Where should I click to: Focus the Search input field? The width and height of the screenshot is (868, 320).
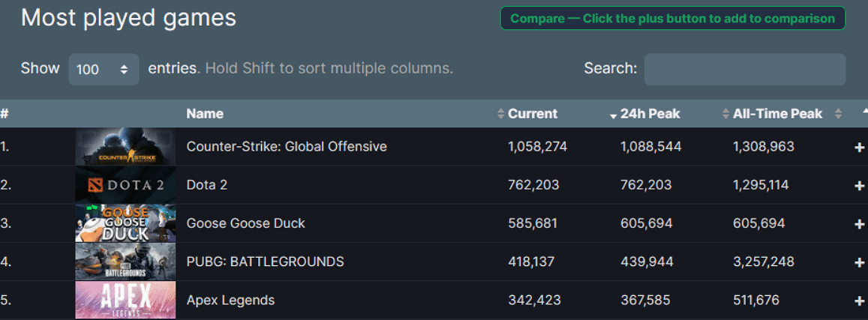(x=744, y=69)
